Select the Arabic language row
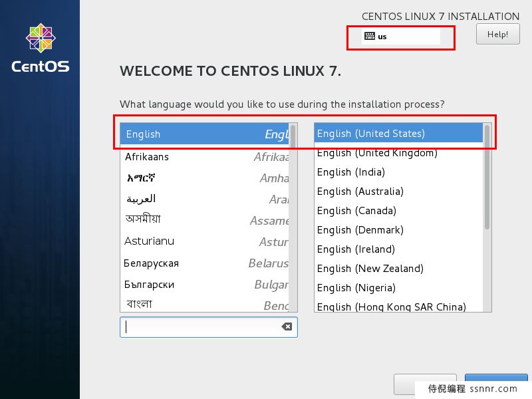 [x=205, y=199]
